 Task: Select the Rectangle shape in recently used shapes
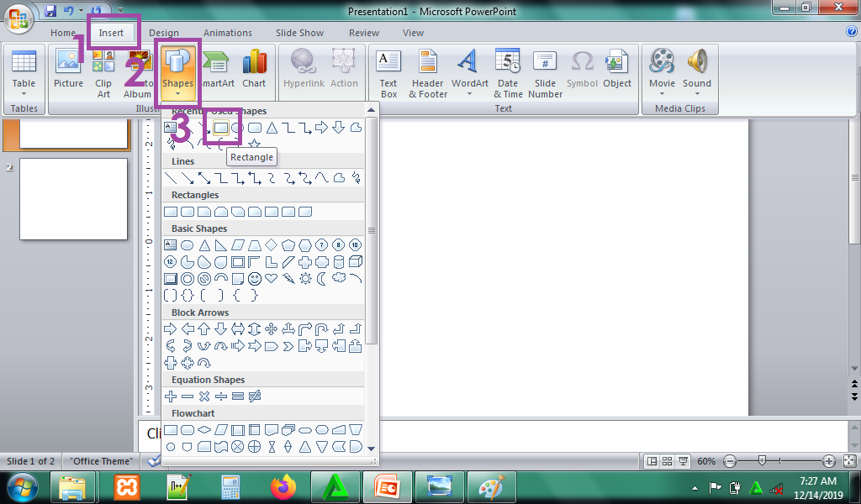[221, 128]
